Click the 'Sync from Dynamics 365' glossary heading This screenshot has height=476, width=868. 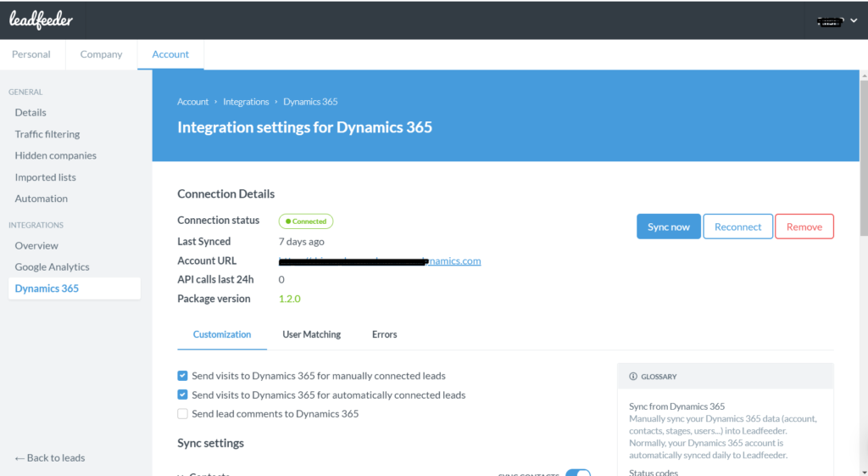[676, 406]
